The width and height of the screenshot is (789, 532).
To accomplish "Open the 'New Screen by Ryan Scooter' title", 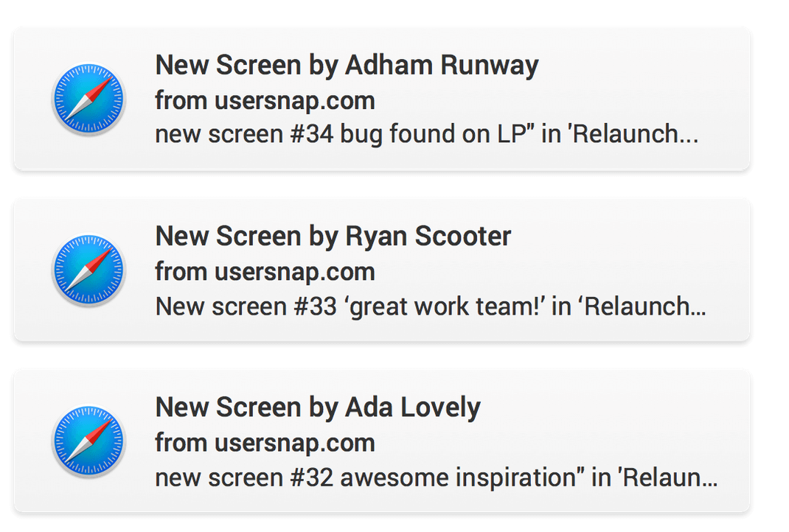I will click(333, 237).
